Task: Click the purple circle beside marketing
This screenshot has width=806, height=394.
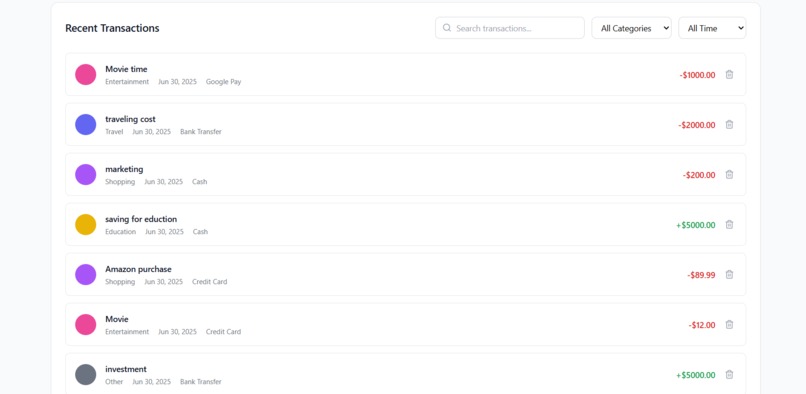Action: 86,174
